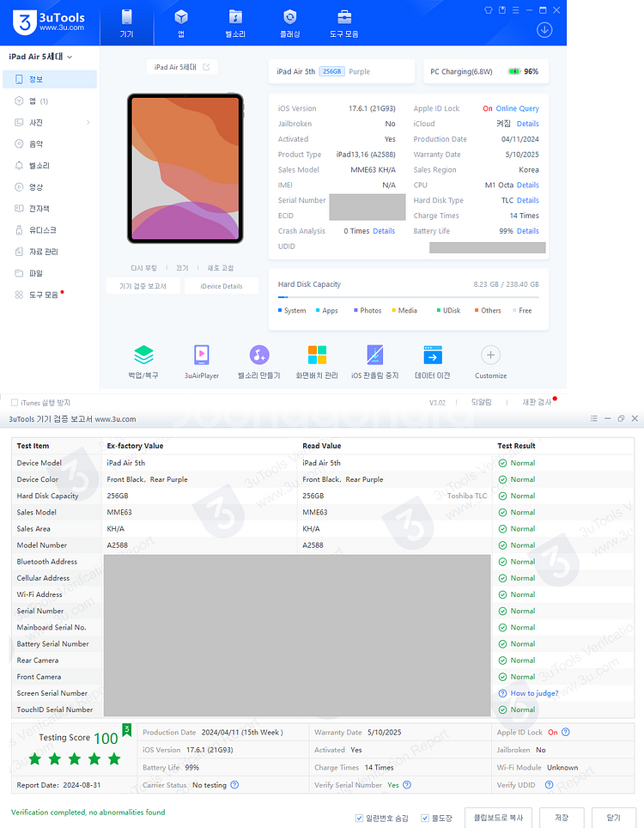Open iPad Air 5세대 device dropdown
644x828 pixels.
[x=40, y=57]
